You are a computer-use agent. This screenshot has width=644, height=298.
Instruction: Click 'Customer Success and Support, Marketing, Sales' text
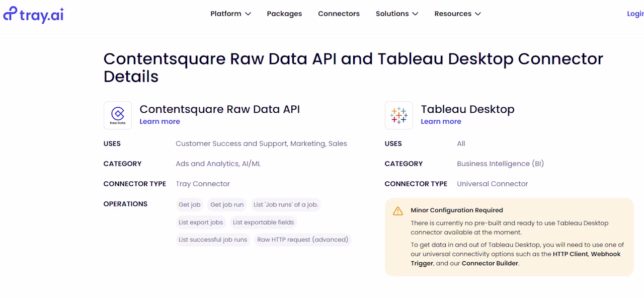[x=261, y=144]
